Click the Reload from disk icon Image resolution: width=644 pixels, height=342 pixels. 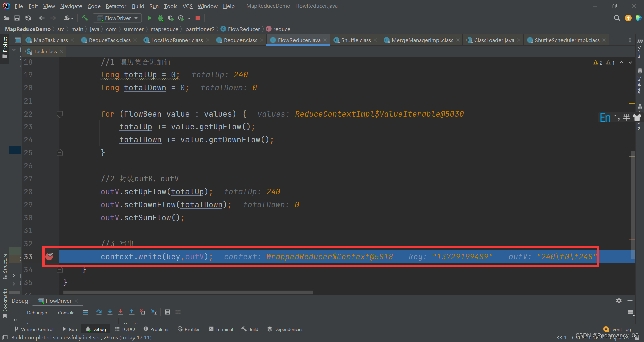coord(28,18)
